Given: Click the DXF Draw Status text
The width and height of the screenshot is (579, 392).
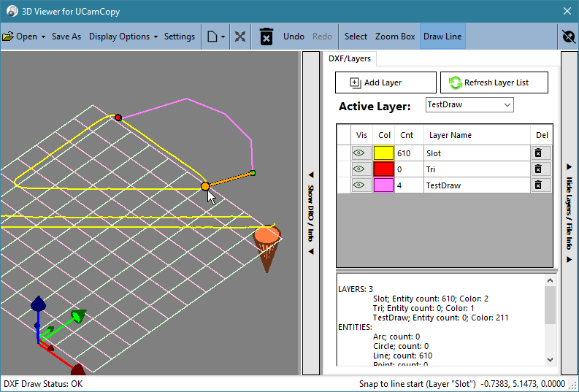Looking at the screenshot, I should point(43,384).
